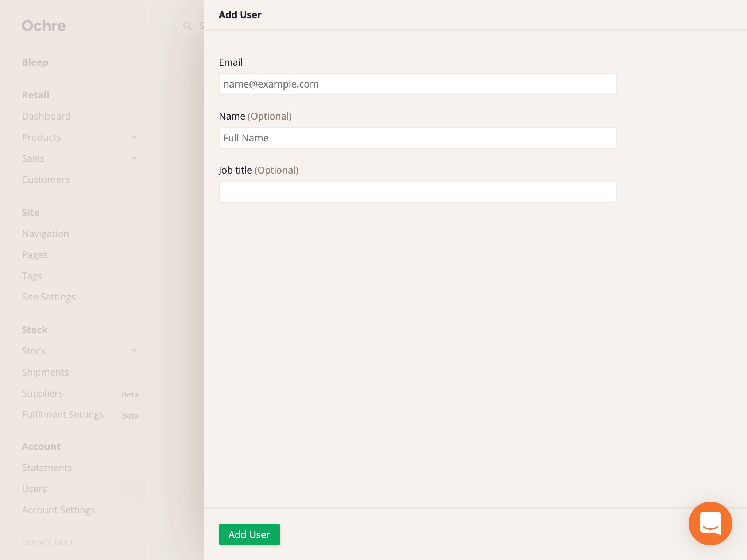
Task: Open Pages under Site
Action: (x=35, y=255)
